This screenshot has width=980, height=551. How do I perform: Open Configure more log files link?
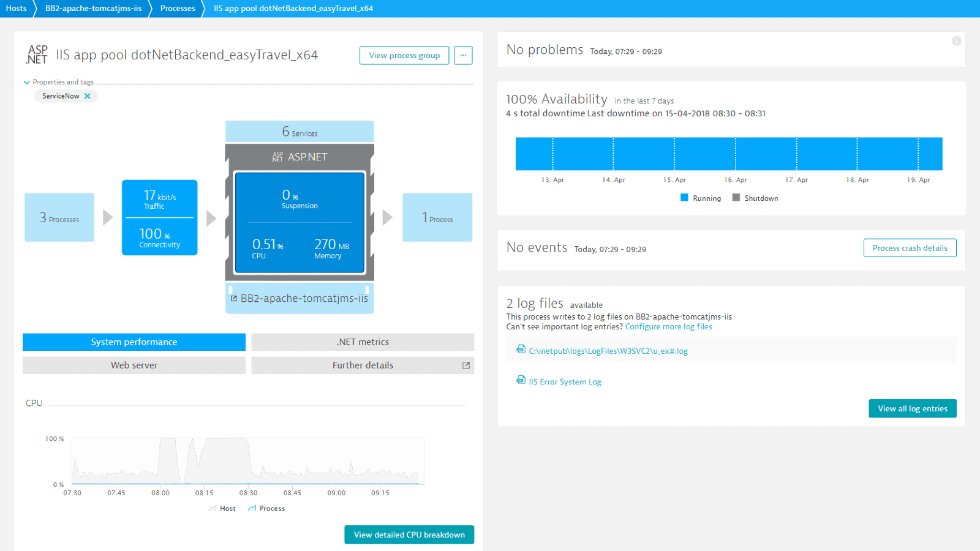668,327
